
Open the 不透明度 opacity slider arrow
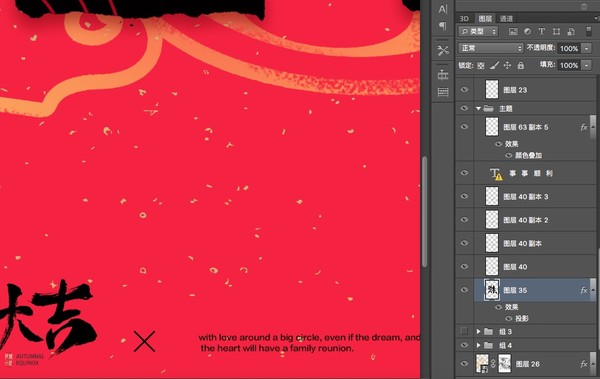pyautogui.click(x=586, y=48)
